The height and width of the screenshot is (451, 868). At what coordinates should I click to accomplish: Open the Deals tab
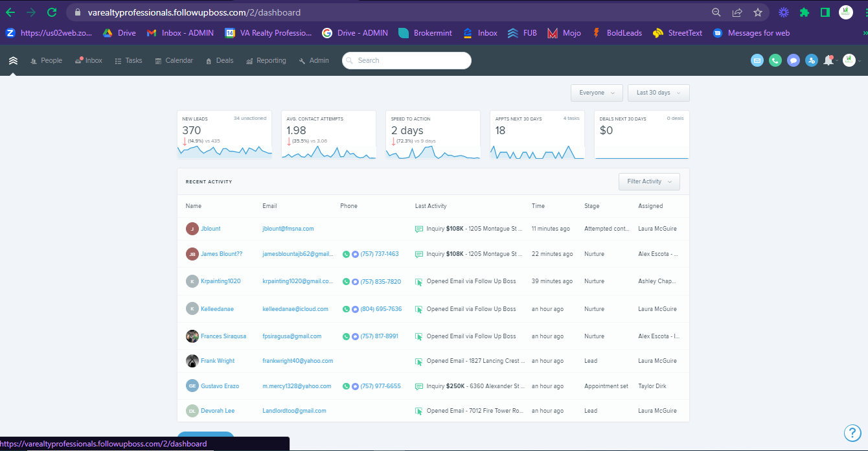tap(220, 60)
